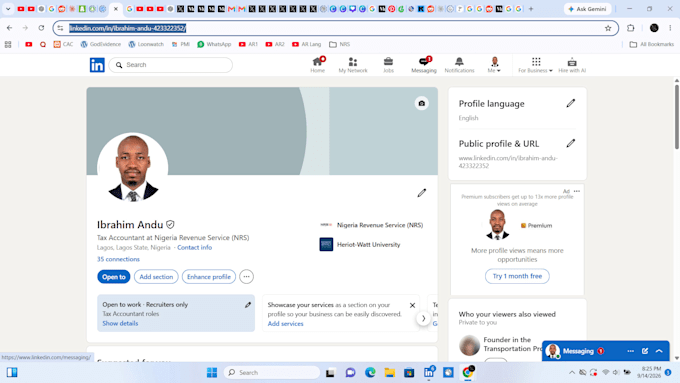The width and height of the screenshot is (680, 383).
Task: Edit Public profile & URL pencil
Action: [x=571, y=143]
